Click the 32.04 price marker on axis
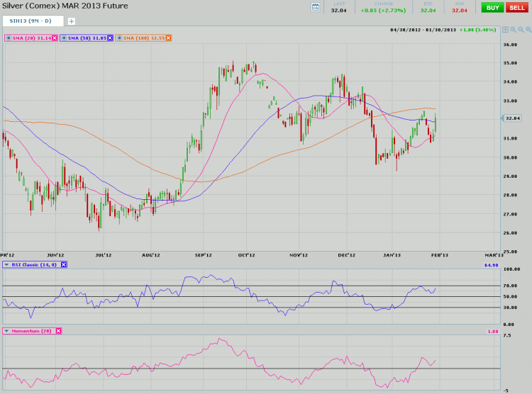 click(512, 118)
